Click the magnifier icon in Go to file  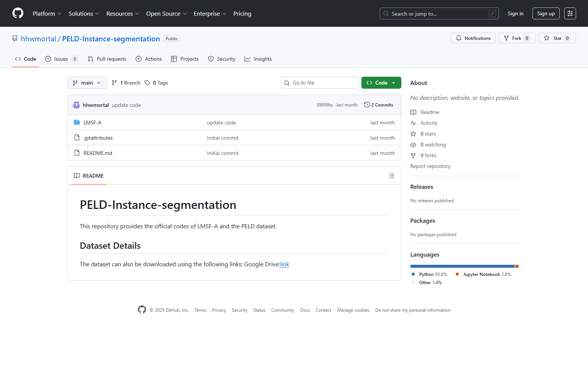287,83
